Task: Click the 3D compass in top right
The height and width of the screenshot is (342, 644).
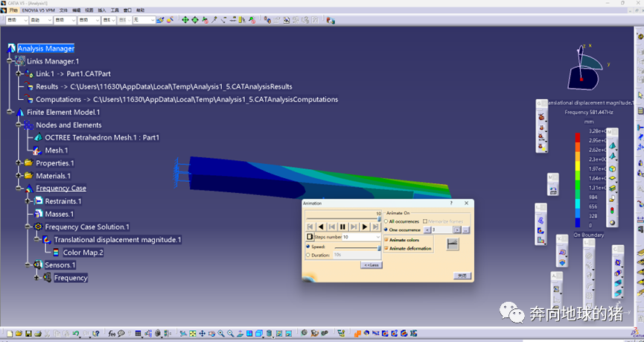Action: [586, 68]
